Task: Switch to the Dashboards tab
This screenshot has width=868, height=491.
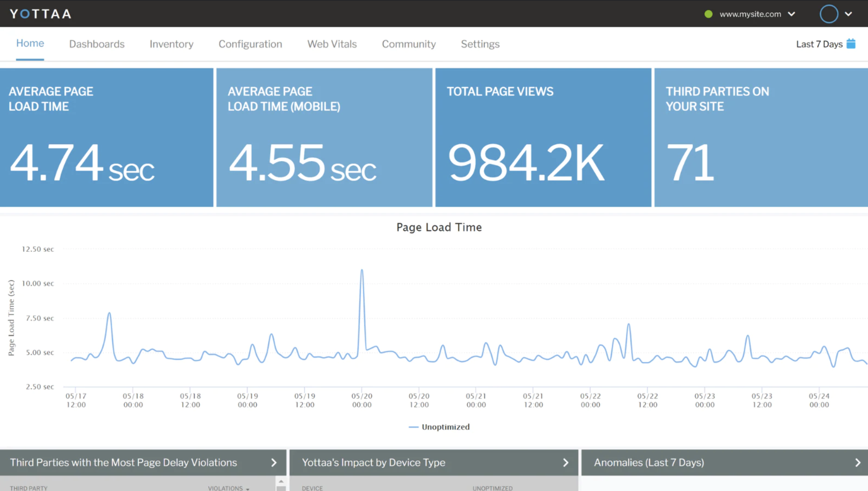Action: point(97,44)
